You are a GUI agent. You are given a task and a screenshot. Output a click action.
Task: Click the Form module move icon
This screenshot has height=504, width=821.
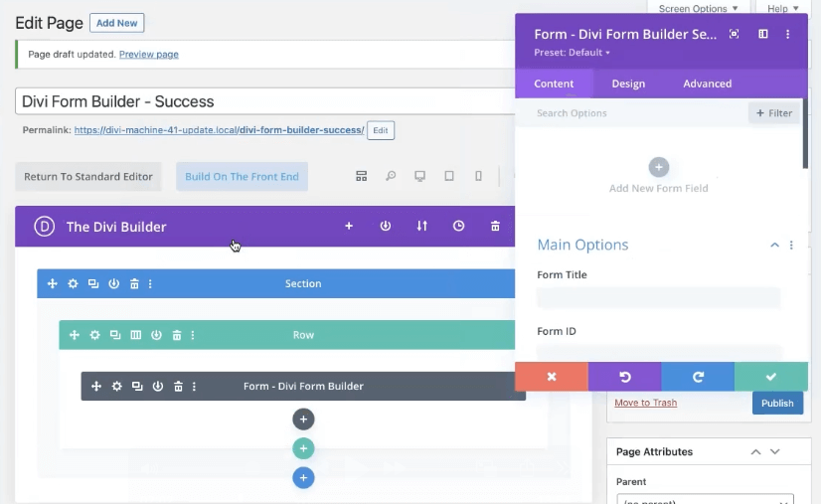[x=96, y=386]
